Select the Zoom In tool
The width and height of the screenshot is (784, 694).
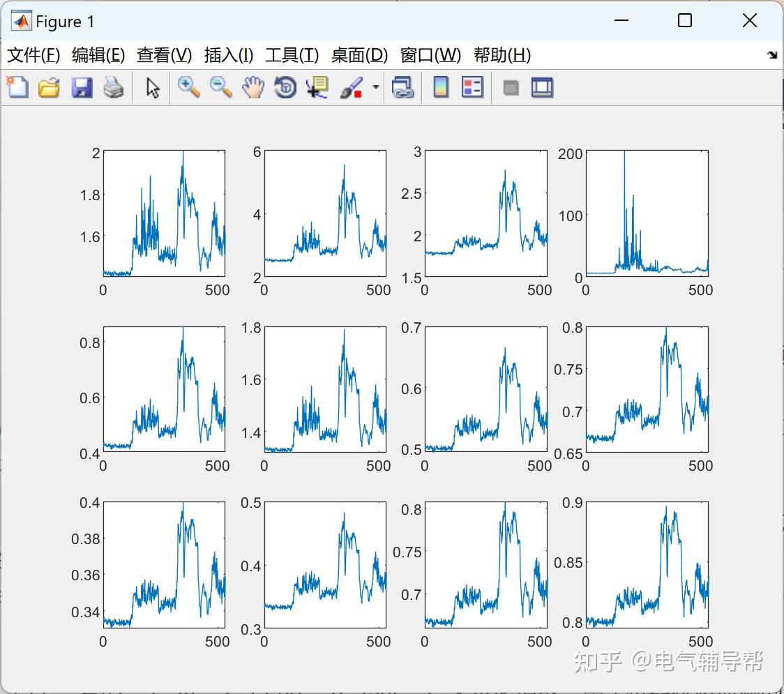188,87
